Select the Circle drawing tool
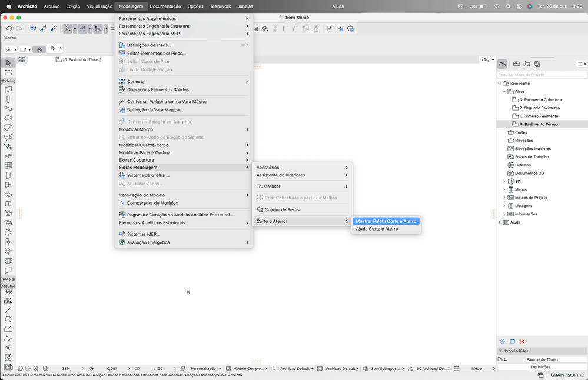The height and width of the screenshot is (380, 588). tap(8, 319)
